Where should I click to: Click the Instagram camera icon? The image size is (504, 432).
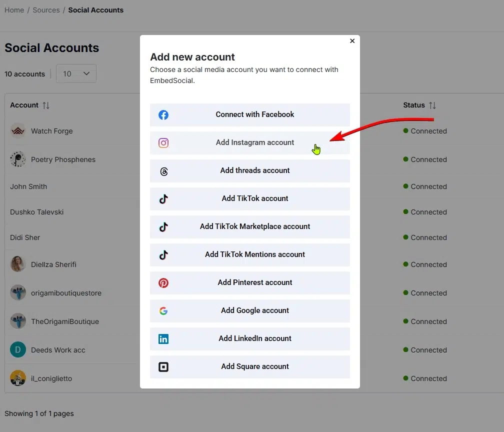[163, 143]
